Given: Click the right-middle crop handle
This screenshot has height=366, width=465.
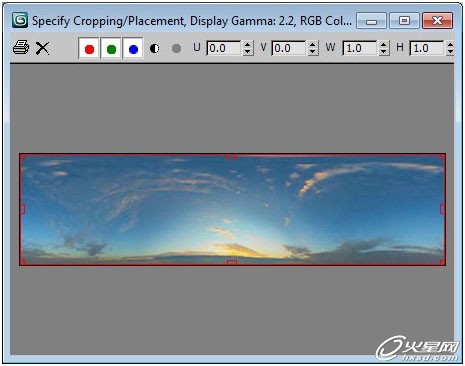Looking at the screenshot, I should pos(442,209).
